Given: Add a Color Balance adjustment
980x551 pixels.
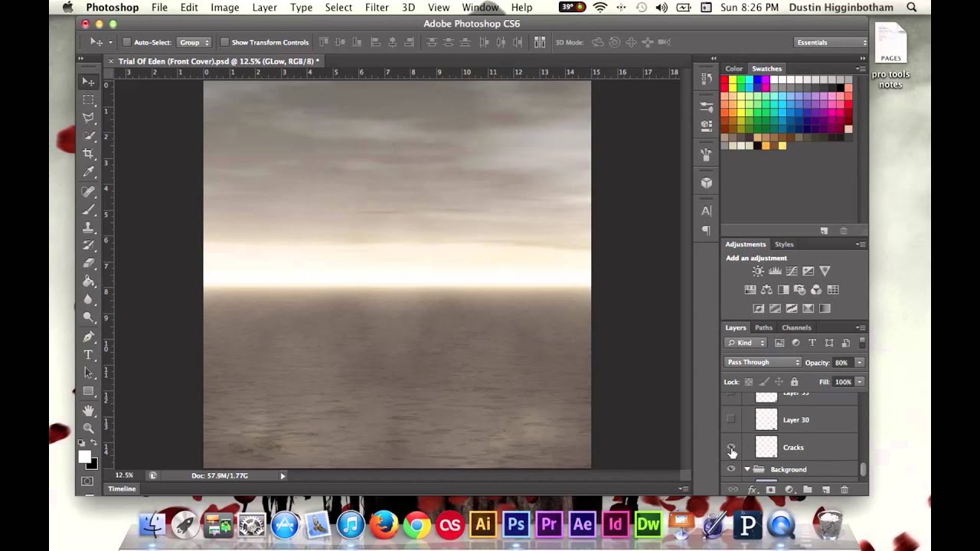Looking at the screenshot, I should pyautogui.click(x=767, y=290).
